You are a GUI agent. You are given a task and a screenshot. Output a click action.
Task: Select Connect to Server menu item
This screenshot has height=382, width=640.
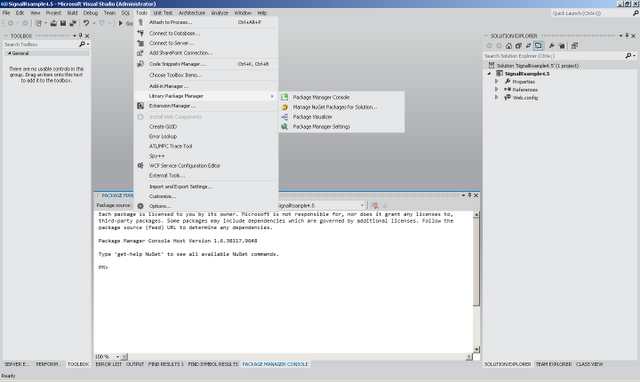pyautogui.click(x=171, y=43)
